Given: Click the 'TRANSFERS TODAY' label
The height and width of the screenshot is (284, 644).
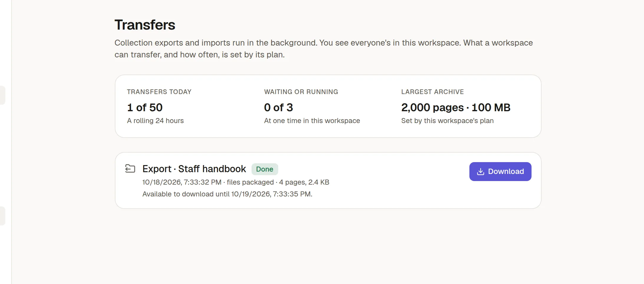Looking at the screenshot, I should [x=159, y=92].
